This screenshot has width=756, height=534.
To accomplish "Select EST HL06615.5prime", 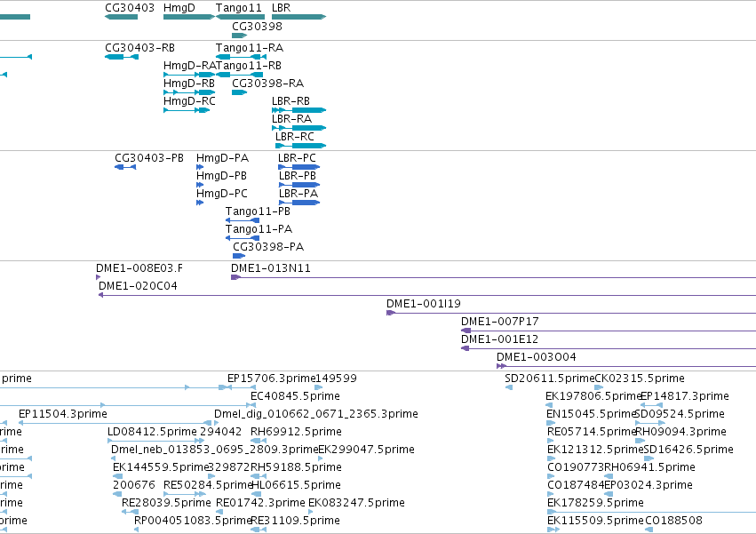I will [x=296, y=485].
